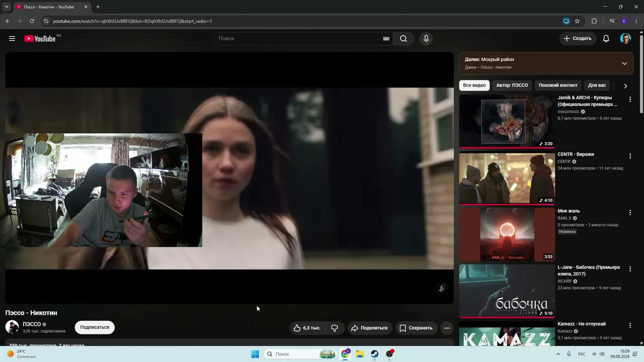Select the 'Автор: ПЭССО' filter chip
Viewport: 644px width, 362px height.
click(512, 85)
